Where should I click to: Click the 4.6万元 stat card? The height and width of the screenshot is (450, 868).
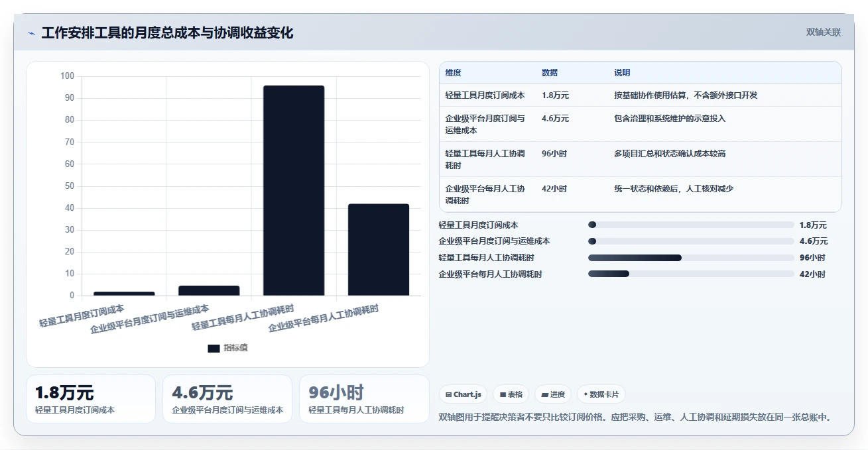tap(227, 399)
